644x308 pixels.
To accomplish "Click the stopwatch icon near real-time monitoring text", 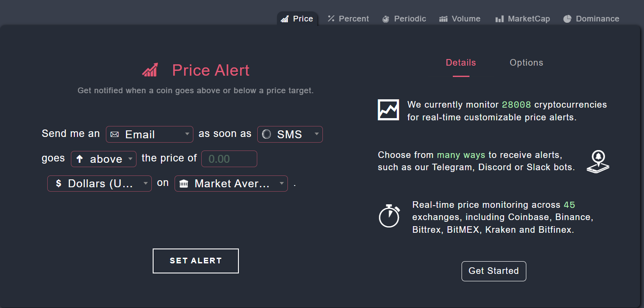I will 389,216.
